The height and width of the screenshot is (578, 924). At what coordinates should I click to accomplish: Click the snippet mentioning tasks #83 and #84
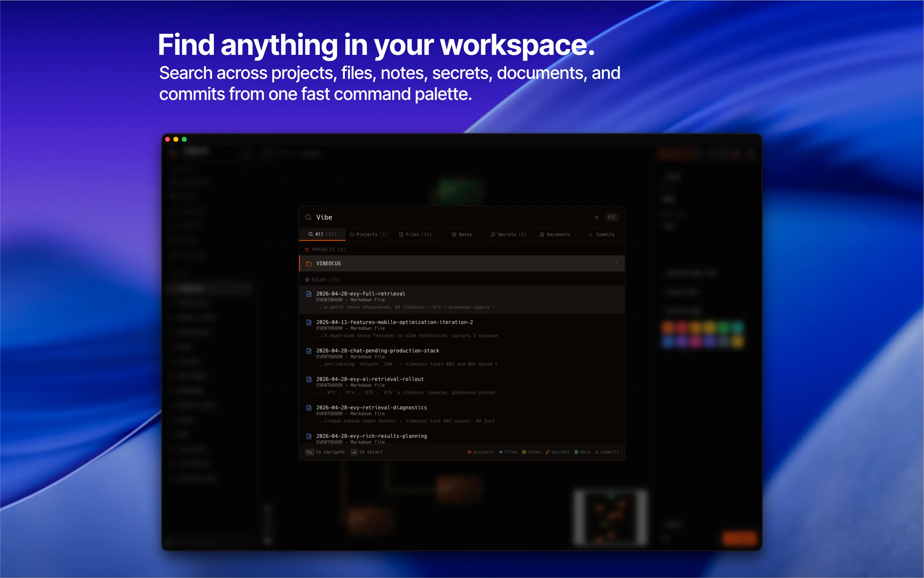click(407, 364)
